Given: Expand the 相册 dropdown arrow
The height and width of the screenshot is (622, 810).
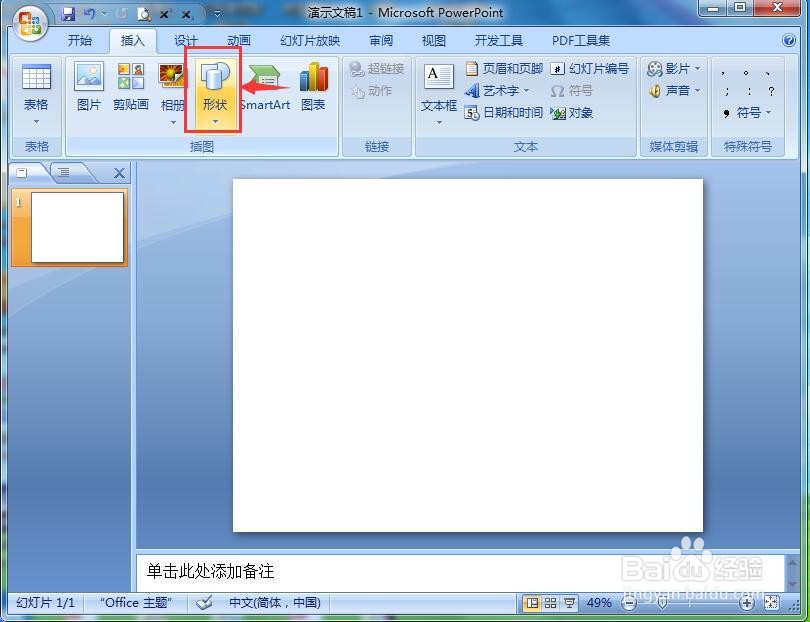Looking at the screenshot, I should point(174,122).
